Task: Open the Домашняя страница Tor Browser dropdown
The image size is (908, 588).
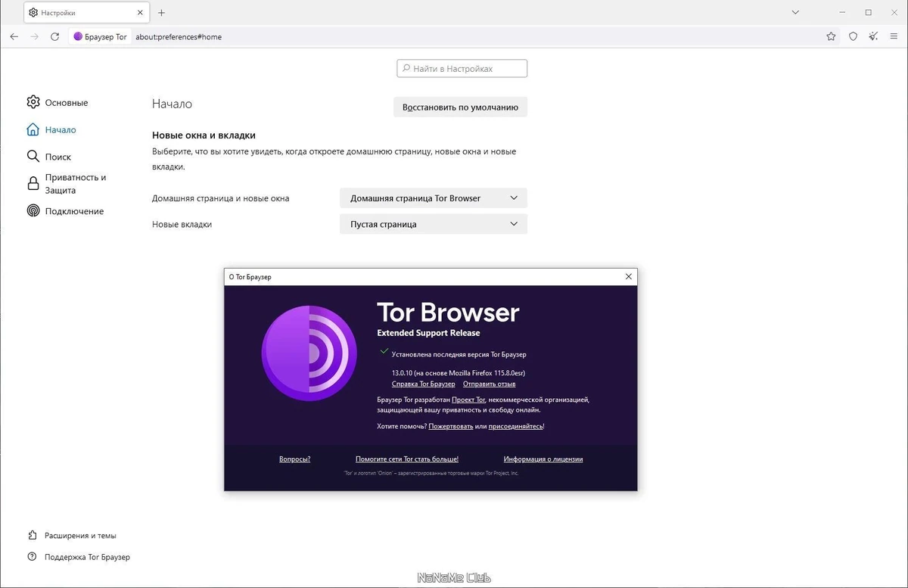Action: pos(434,198)
